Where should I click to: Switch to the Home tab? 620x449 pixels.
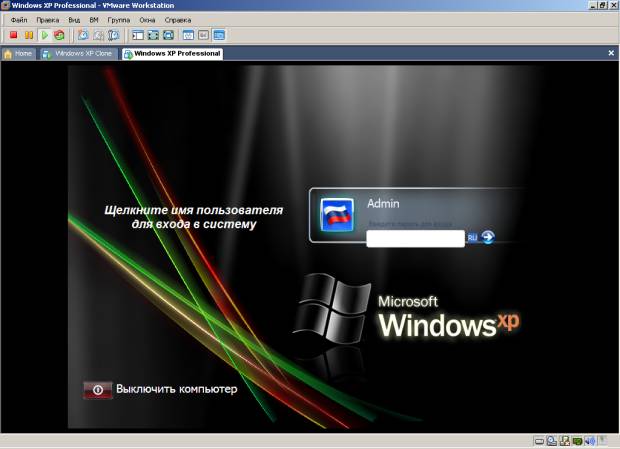[19, 54]
